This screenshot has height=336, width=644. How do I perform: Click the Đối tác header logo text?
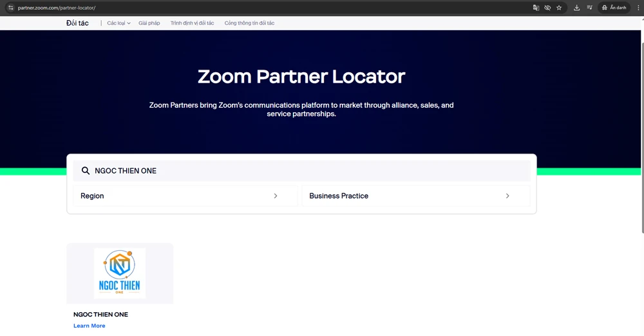[x=77, y=23]
